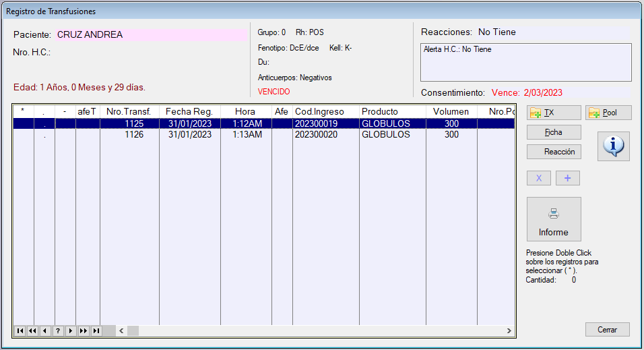Sort by the Fecha Reg. column header

click(x=189, y=111)
